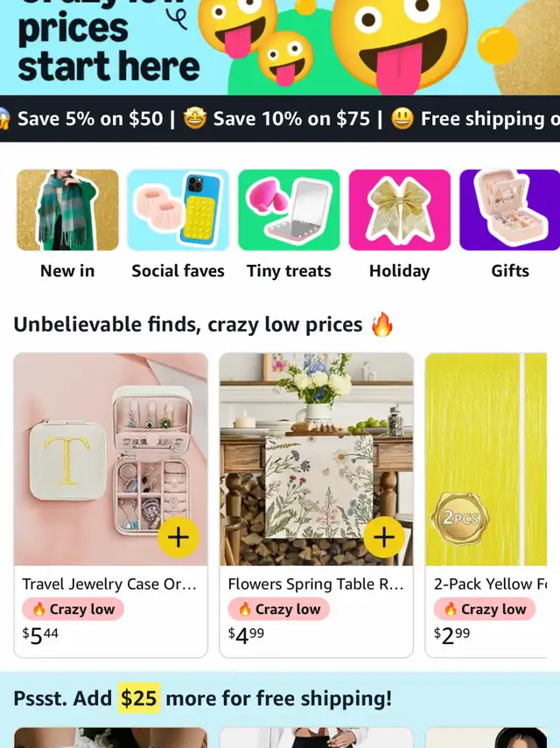Open Flowers Spring Table Runner title link
Screen dimensions: 560x748
315,584
